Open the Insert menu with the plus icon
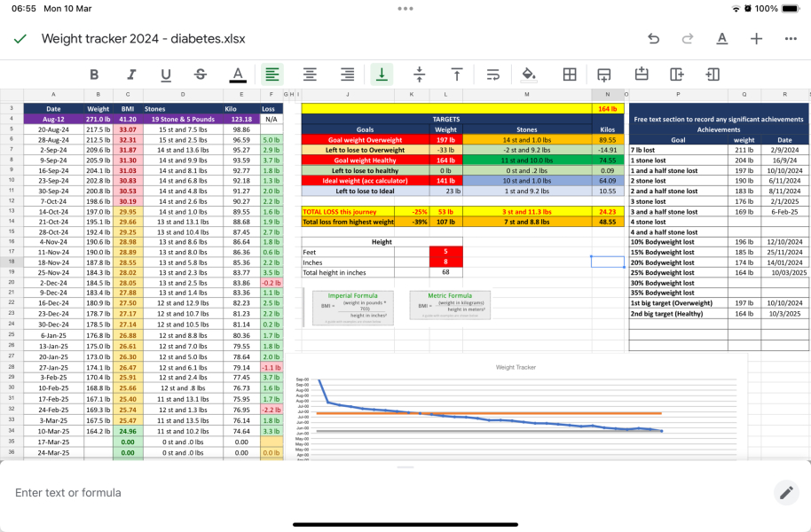811x532 pixels. pos(755,39)
